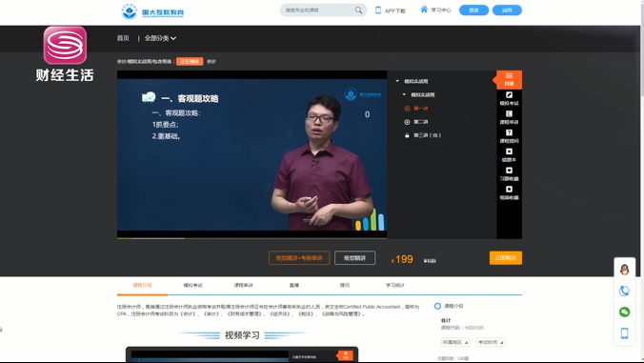The width and height of the screenshot is (644, 363).
Task: Click the course code text H003105
Action: point(474,328)
